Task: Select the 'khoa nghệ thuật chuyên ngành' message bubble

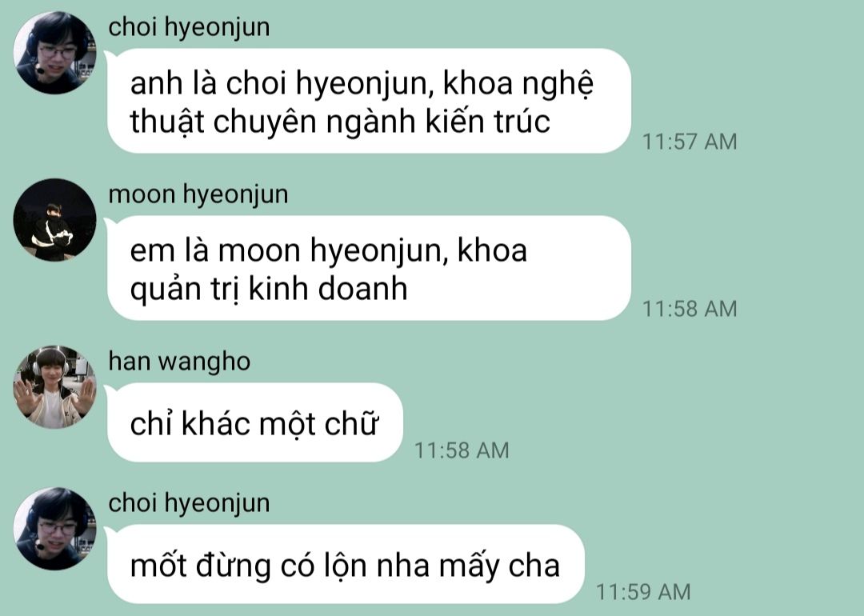Action: (369, 101)
